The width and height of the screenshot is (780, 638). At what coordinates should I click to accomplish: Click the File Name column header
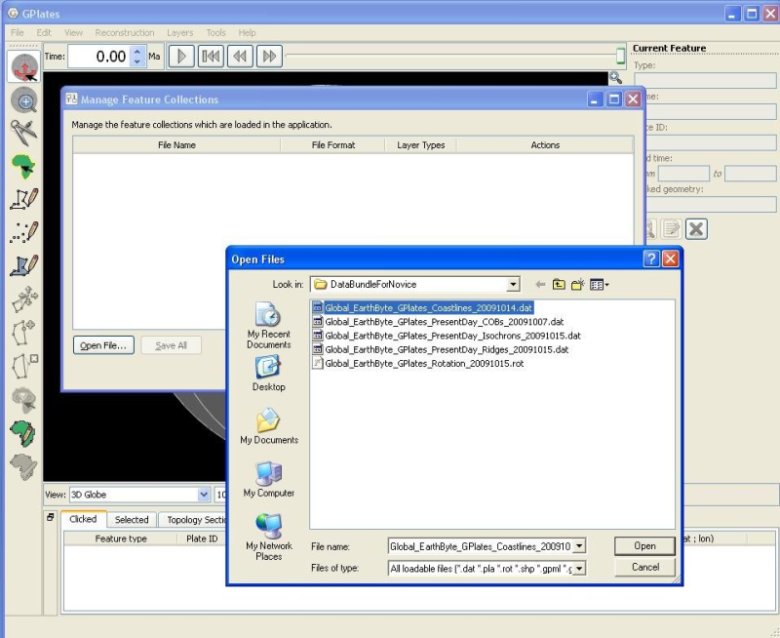[x=177, y=145]
